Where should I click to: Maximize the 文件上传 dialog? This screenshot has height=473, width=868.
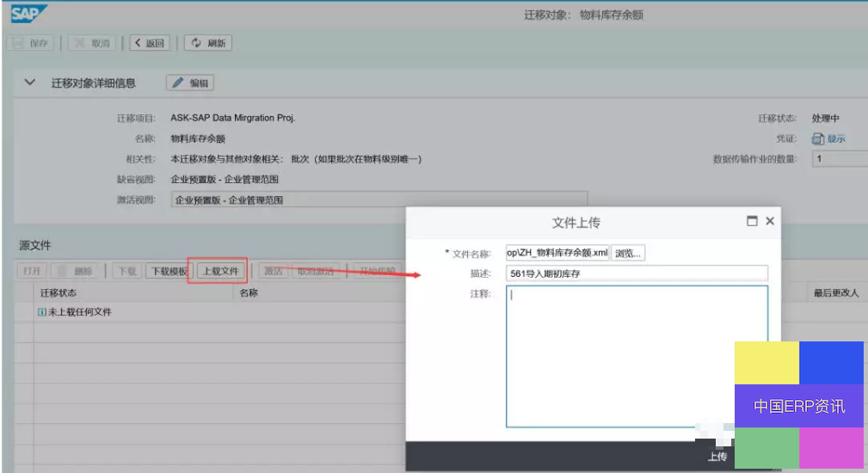click(752, 221)
